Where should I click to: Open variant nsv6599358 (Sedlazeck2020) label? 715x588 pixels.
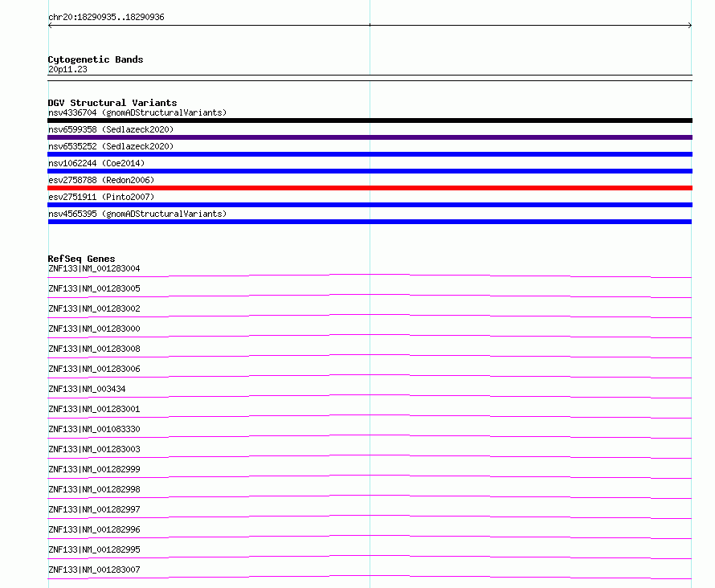click(x=111, y=129)
